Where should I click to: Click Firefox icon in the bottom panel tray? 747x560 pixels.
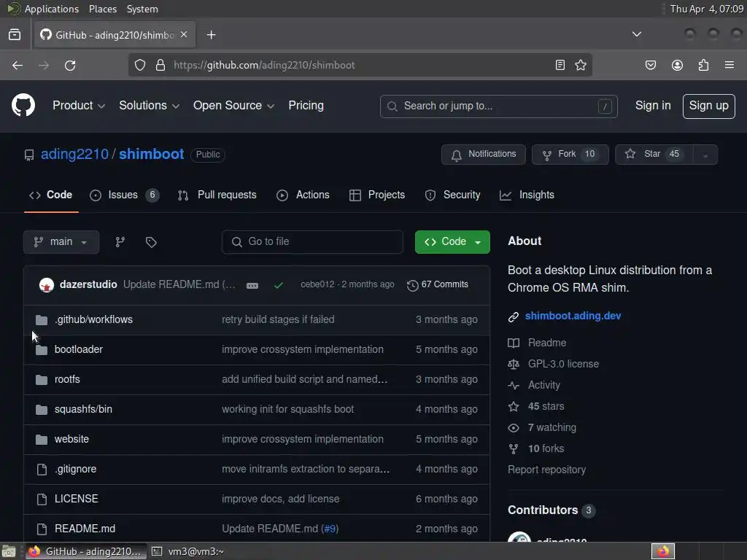pyautogui.click(x=663, y=551)
